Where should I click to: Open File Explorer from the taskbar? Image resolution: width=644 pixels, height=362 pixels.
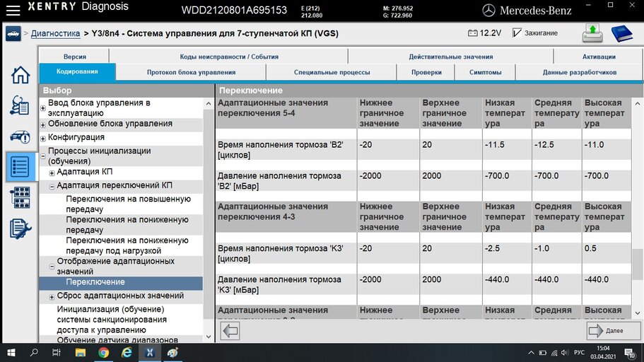(80, 353)
